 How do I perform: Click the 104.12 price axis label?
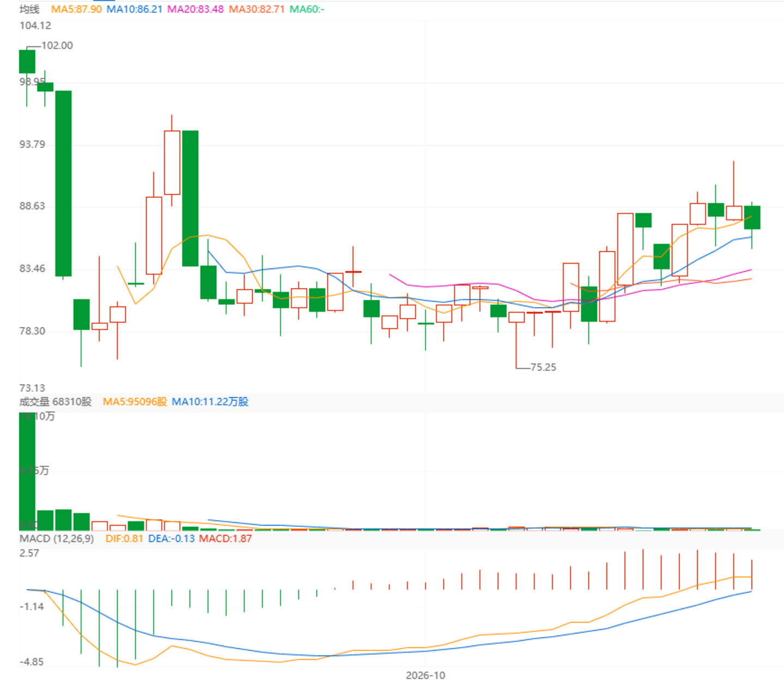tap(35, 26)
